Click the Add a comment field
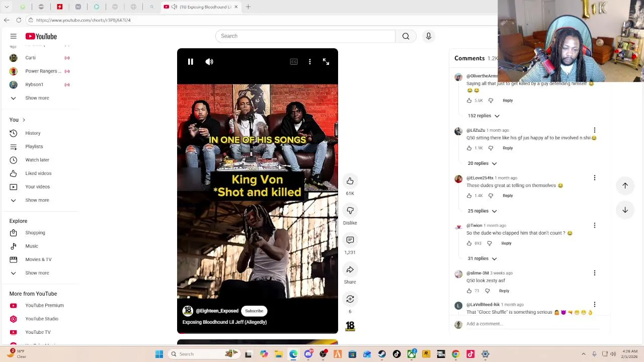The width and height of the screenshot is (644, 362). 532,324
